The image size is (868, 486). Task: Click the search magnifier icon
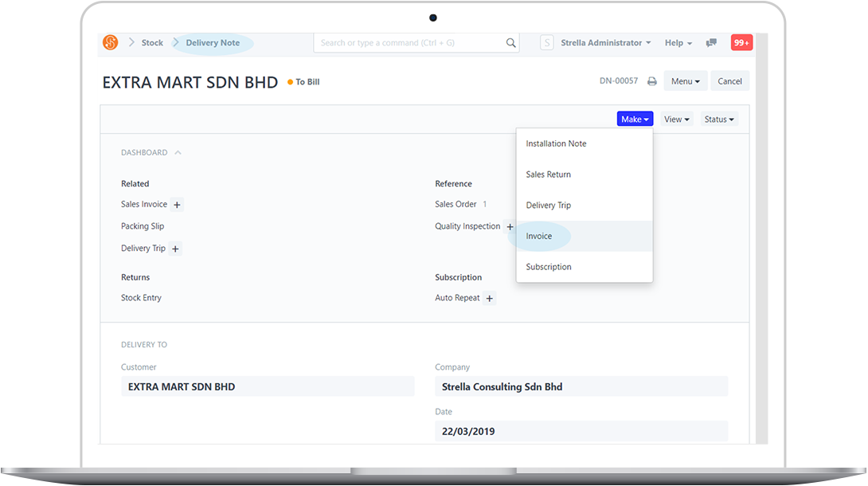[511, 43]
